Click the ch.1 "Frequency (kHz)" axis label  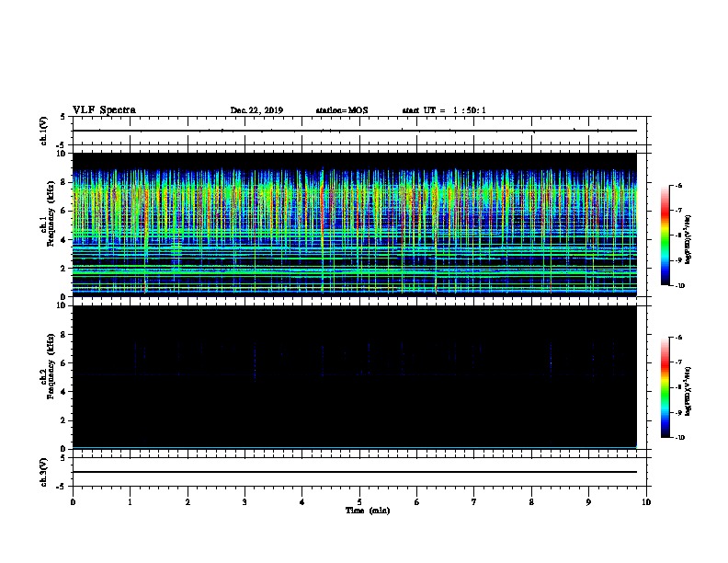(x=51, y=213)
